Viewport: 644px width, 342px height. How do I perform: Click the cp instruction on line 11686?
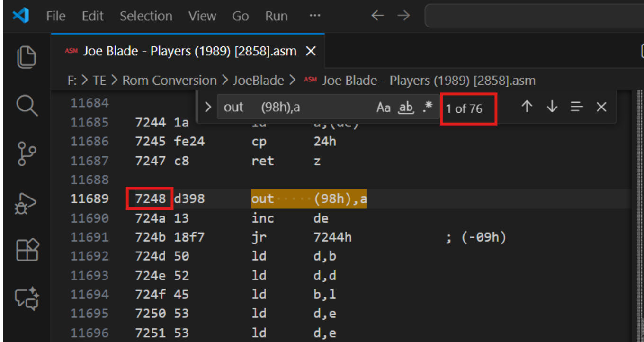(x=259, y=142)
